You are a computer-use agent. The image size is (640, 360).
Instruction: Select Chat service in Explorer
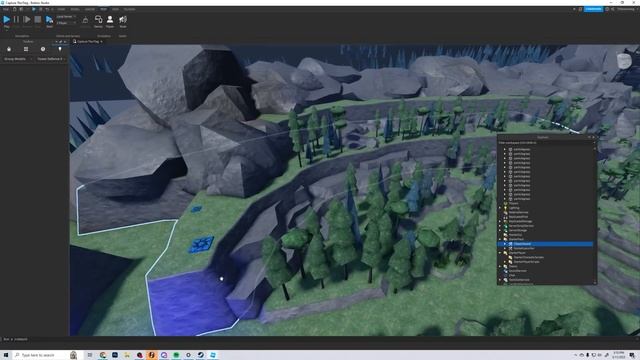click(512, 275)
